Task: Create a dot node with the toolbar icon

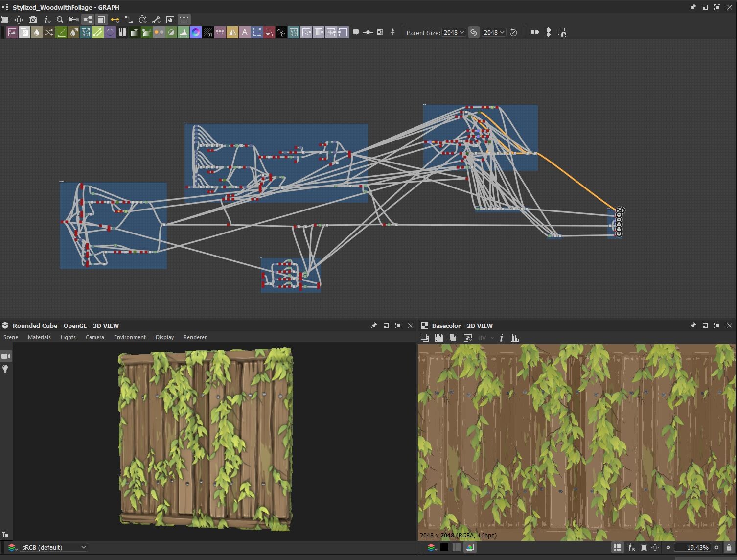Action: [x=368, y=32]
